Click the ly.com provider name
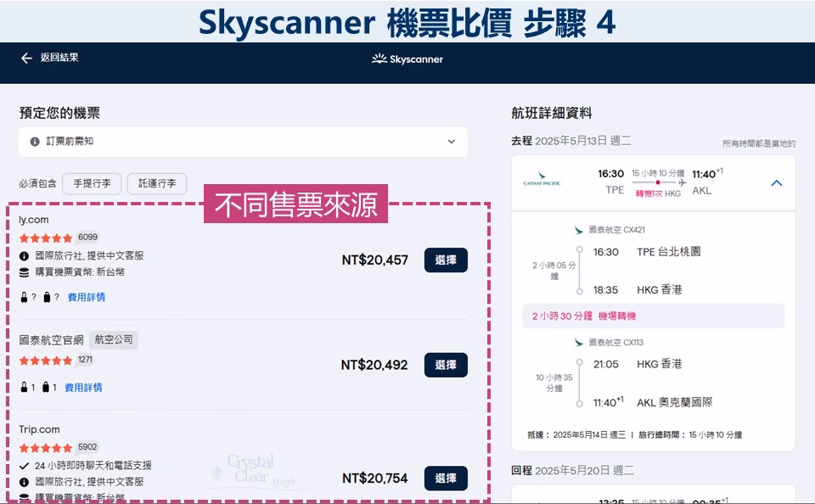 pos(34,220)
